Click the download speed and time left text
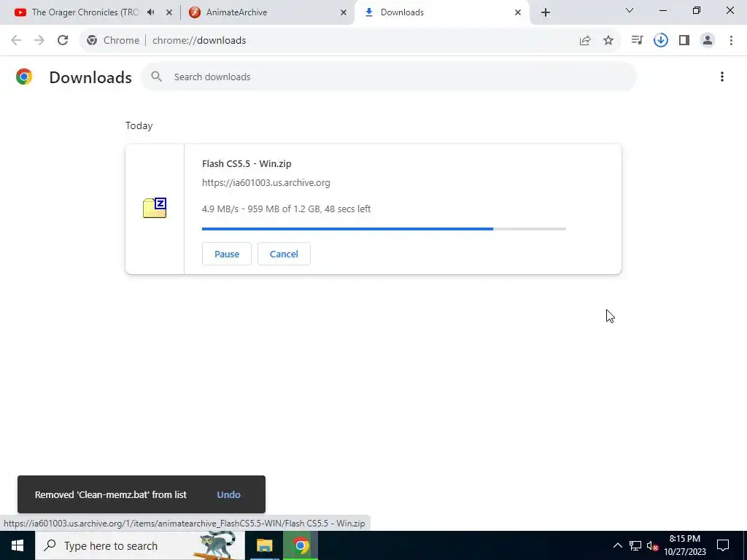Viewport: 747px width, 560px height. [286, 209]
